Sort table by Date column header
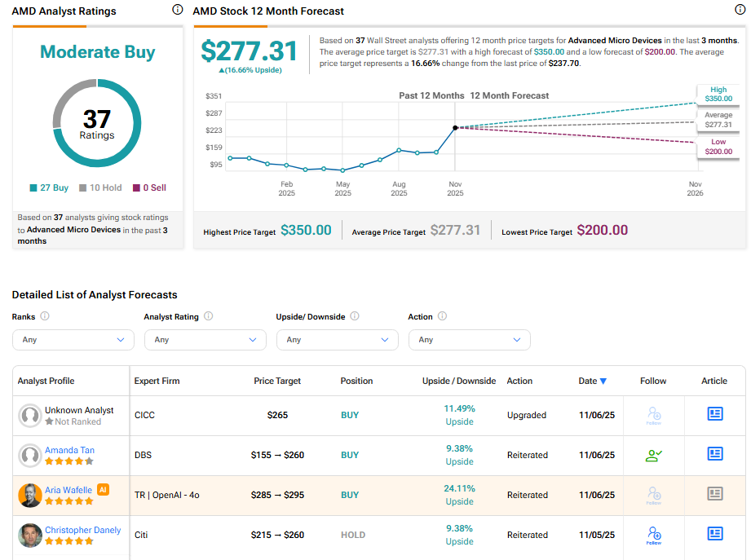 [x=592, y=381]
